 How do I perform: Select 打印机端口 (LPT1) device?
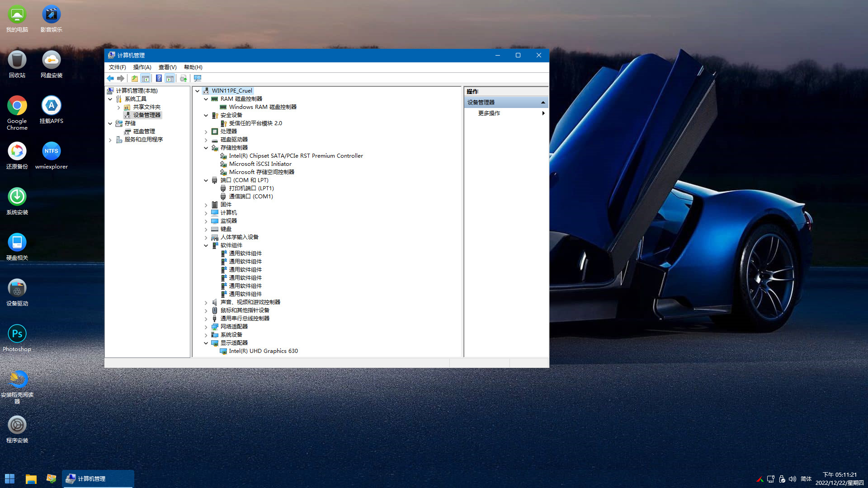(251, 188)
